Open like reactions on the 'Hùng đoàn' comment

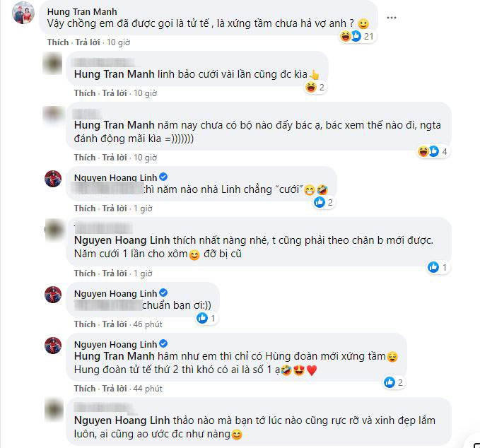click(x=394, y=382)
